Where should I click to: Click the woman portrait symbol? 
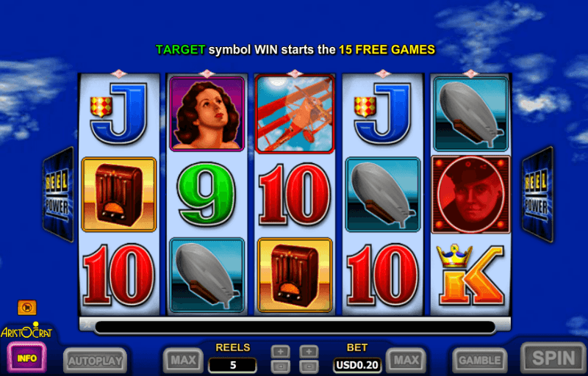point(207,114)
